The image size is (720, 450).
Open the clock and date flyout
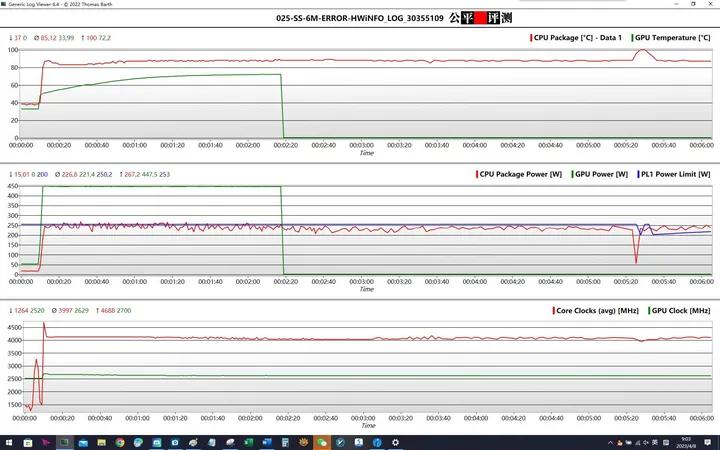pos(686,442)
